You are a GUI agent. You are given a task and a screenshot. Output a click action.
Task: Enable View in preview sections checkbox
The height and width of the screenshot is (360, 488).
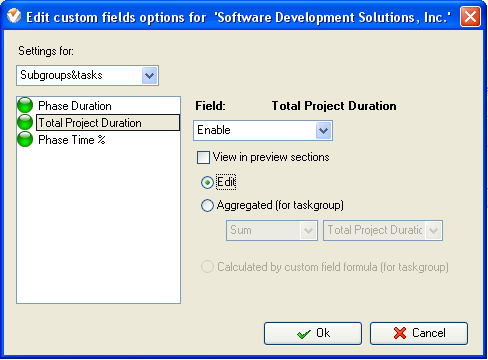tap(203, 157)
